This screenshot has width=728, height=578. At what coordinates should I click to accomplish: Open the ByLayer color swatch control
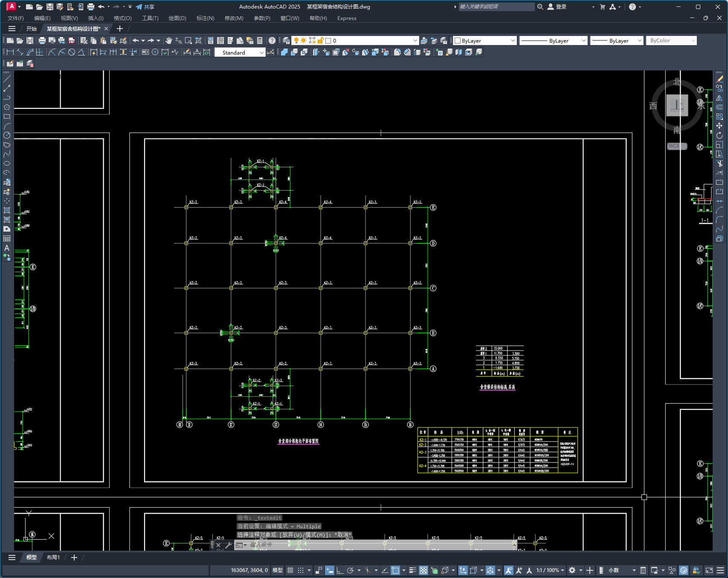[485, 41]
